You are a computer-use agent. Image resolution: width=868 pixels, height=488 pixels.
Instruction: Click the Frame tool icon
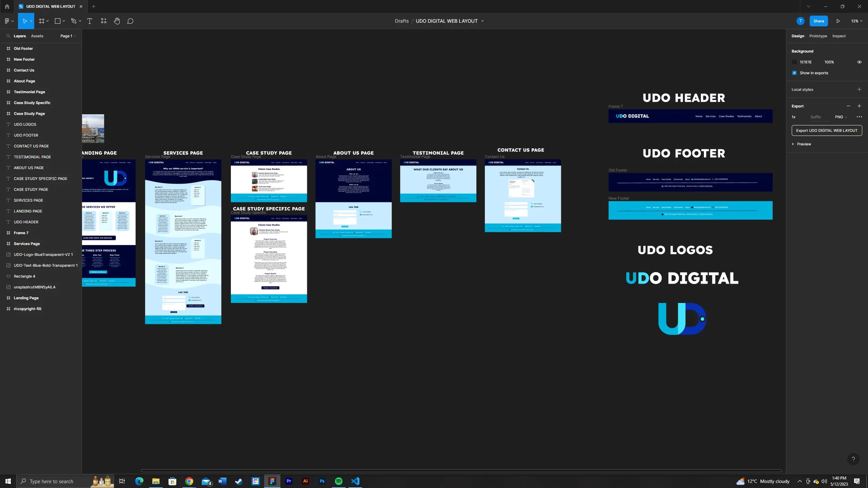pos(42,21)
